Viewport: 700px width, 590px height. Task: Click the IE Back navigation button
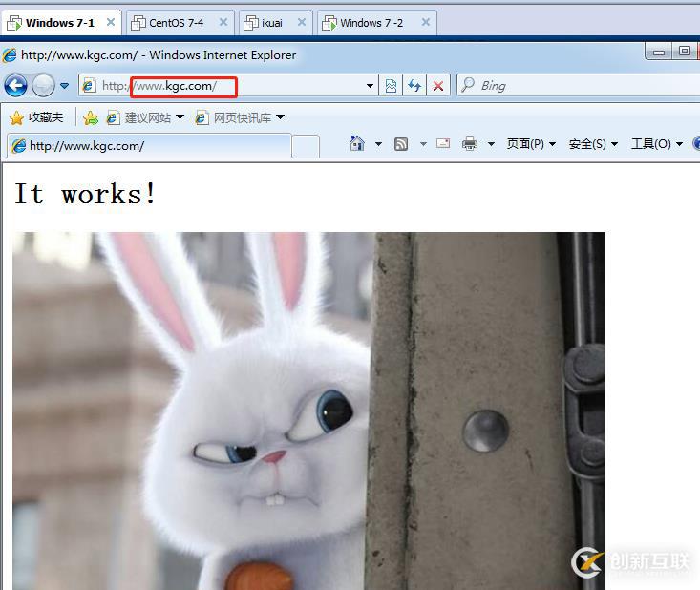pos(15,85)
